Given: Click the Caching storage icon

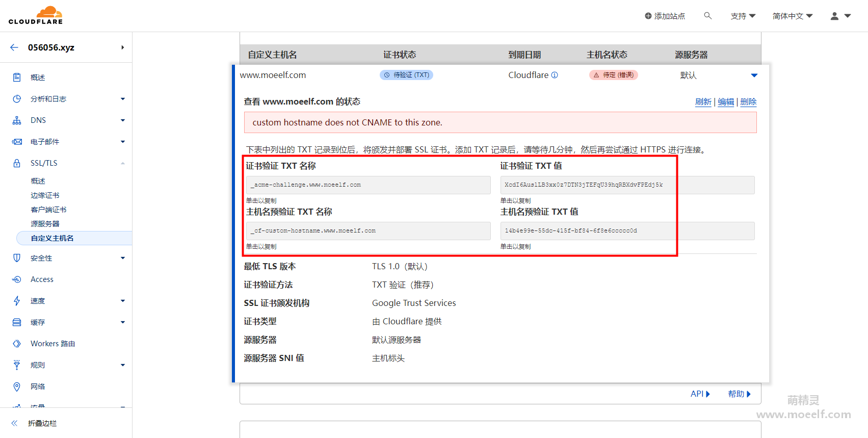Looking at the screenshot, I should 17,322.
